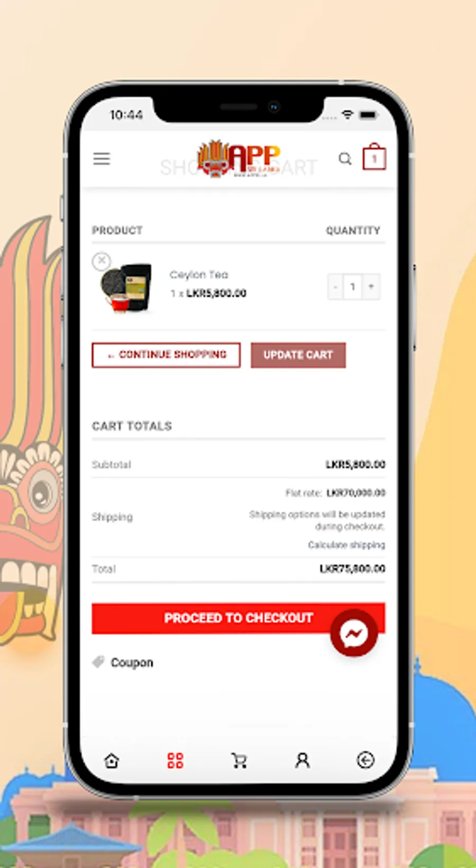This screenshot has height=868, width=476.
Task: Click Continue Shopping button
Action: 166,355
